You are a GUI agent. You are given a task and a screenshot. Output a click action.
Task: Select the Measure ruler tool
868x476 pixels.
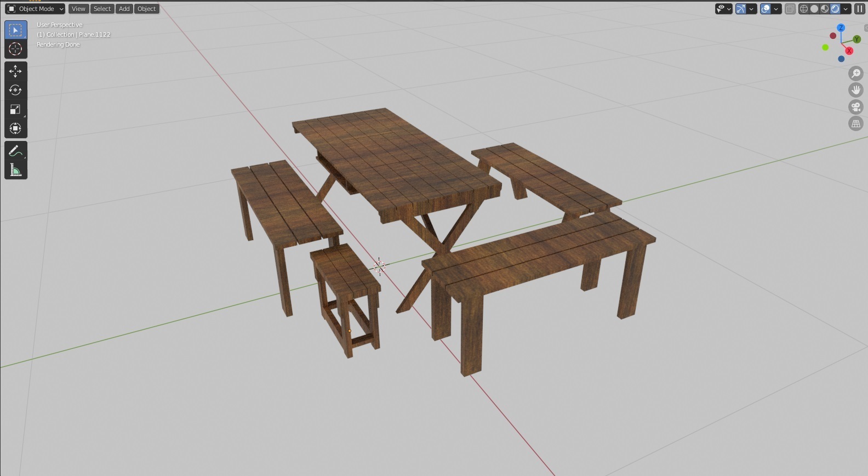coord(15,171)
